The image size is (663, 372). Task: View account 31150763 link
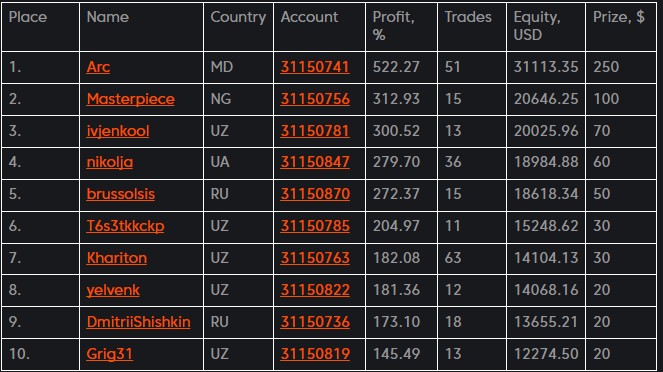[315, 258]
